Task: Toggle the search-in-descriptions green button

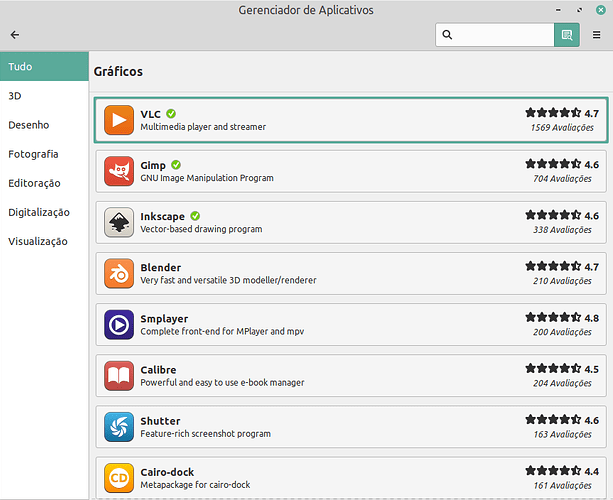Action: pos(567,35)
